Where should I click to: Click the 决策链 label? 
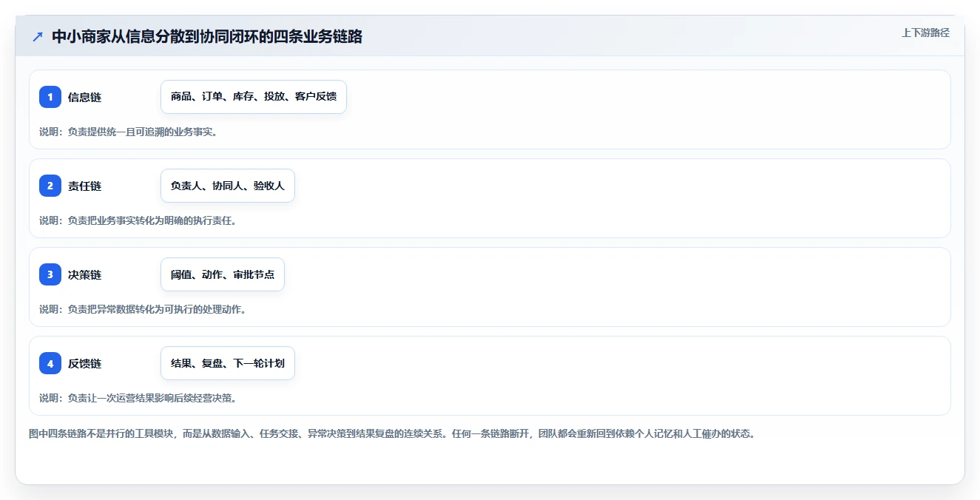[x=84, y=274]
